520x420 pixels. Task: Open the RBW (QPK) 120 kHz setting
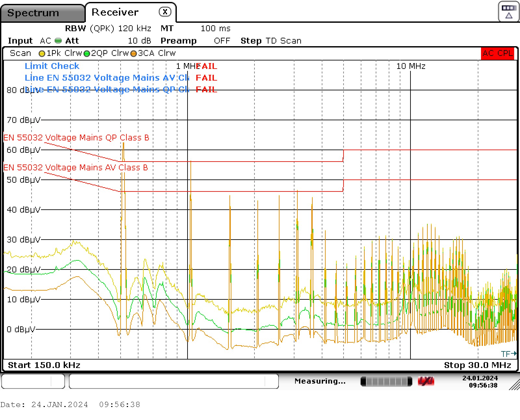click(108, 29)
